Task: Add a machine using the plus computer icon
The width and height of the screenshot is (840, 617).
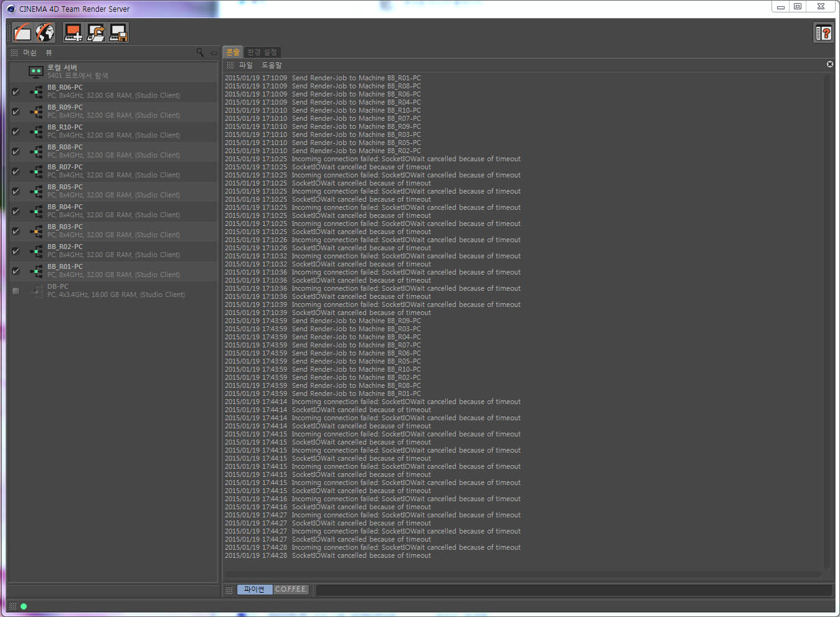Action: pos(73,32)
